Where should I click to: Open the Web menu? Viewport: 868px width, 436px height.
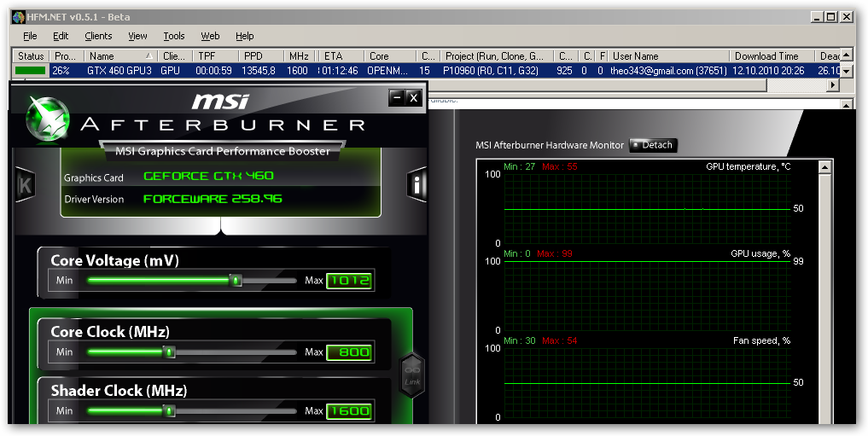(x=210, y=36)
